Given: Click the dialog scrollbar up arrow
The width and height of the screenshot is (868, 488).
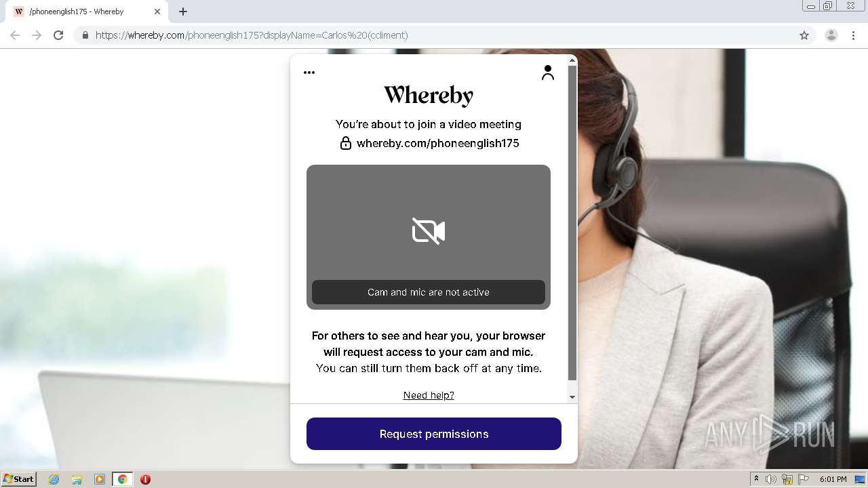Looking at the screenshot, I should 572,60.
